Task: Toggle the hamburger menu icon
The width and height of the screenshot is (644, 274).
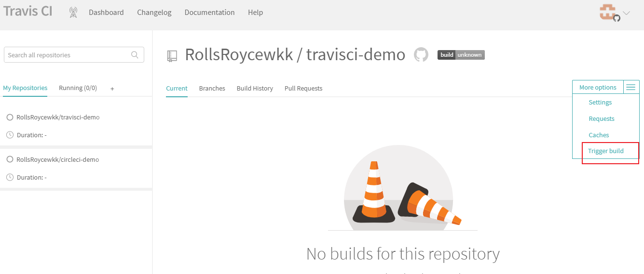Action: point(631,88)
